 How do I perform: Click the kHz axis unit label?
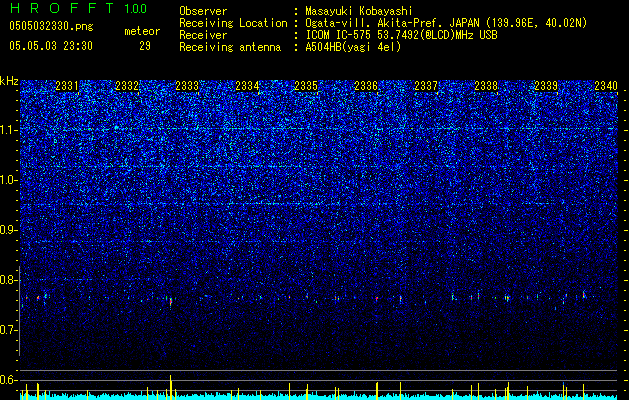9,81
